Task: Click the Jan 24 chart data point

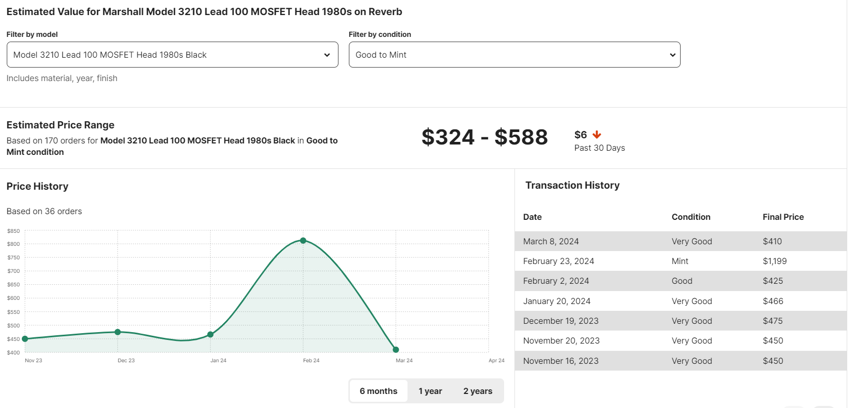Action: (x=210, y=335)
